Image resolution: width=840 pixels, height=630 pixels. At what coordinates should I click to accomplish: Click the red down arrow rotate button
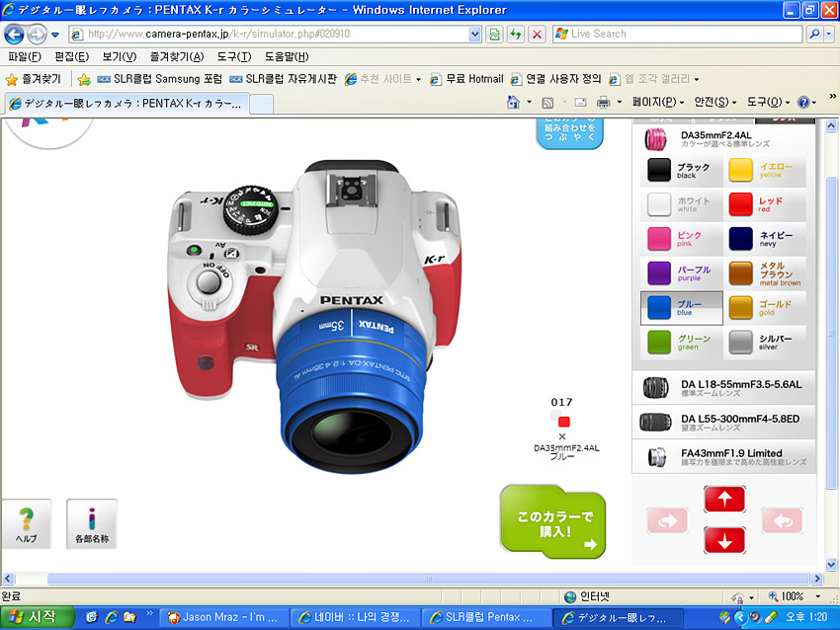click(x=724, y=540)
